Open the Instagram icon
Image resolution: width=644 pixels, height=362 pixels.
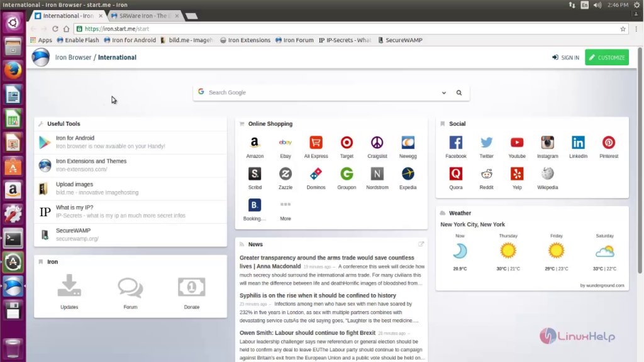coord(548,143)
